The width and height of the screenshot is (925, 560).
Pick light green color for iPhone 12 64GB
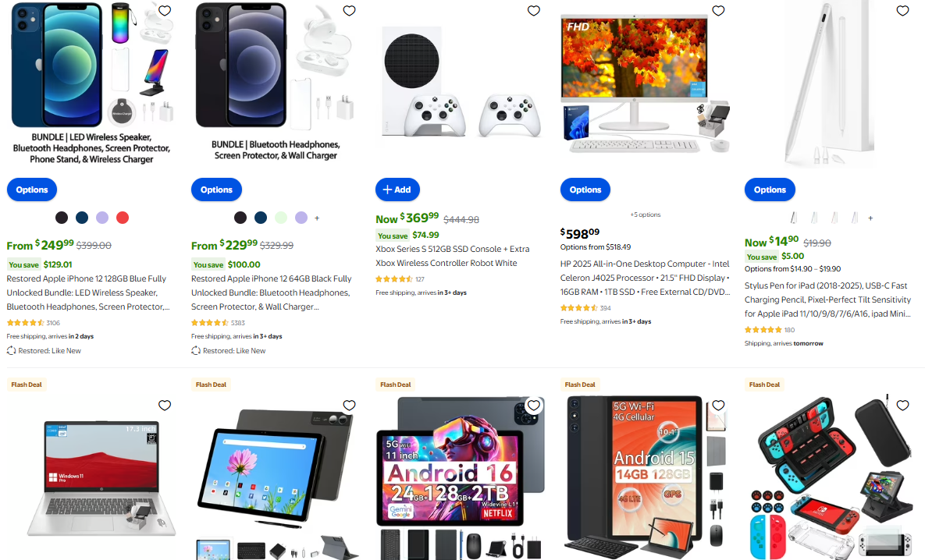(281, 218)
